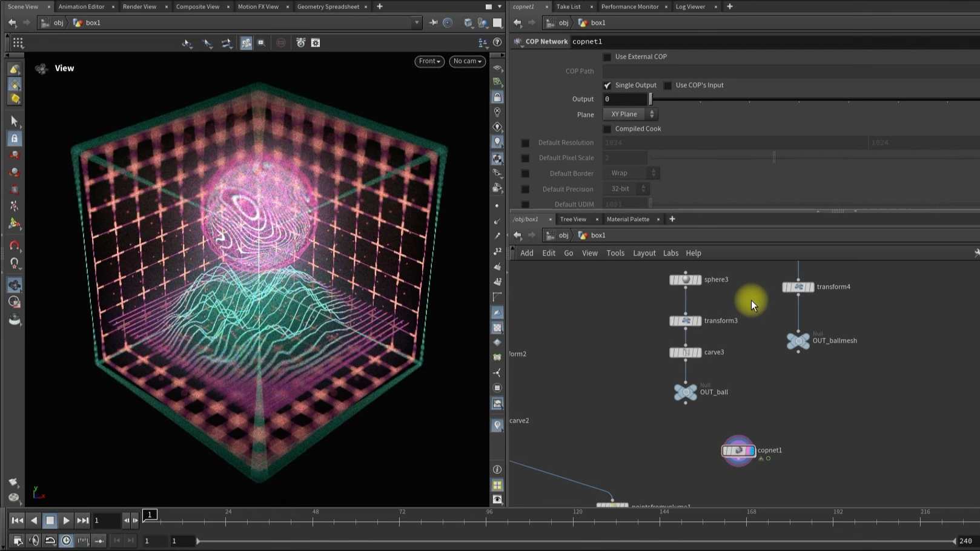This screenshot has width=980, height=551.
Task: Open the Front viewport view dropdown
Action: 429,61
